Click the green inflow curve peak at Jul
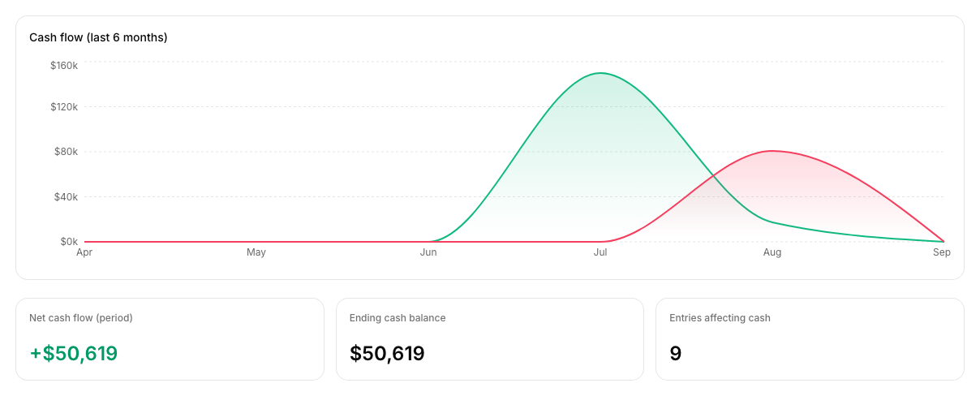 tap(600, 73)
